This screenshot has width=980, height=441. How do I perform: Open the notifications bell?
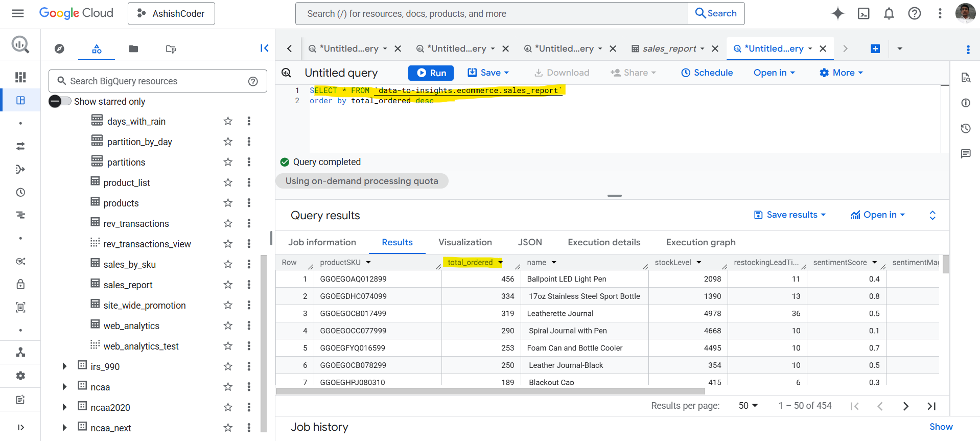click(x=889, y=13)
